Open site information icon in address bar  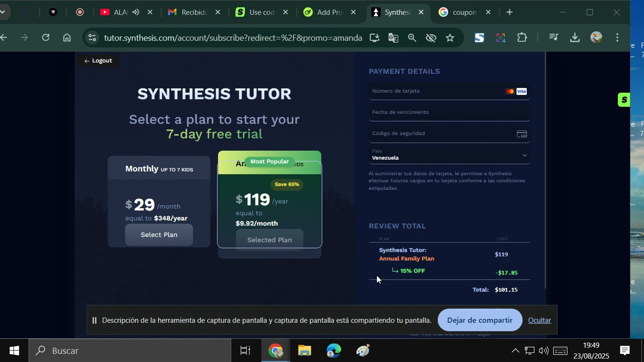92,37
